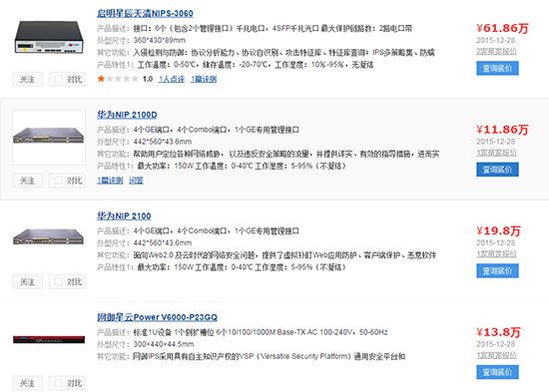
Task: Click the 华为NIP 2100 product thumbnail image
Action: (x=49, y=236)
